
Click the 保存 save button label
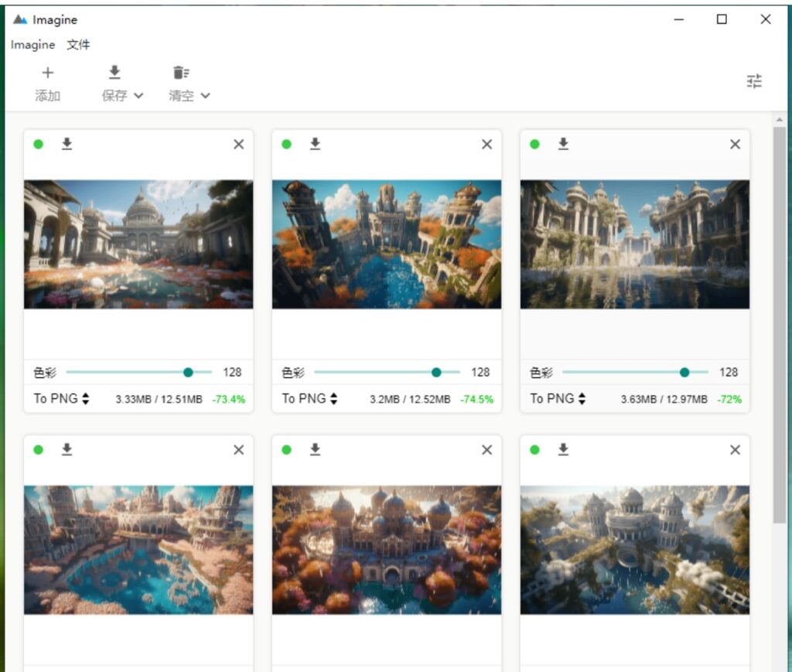[x=114, y=95]
